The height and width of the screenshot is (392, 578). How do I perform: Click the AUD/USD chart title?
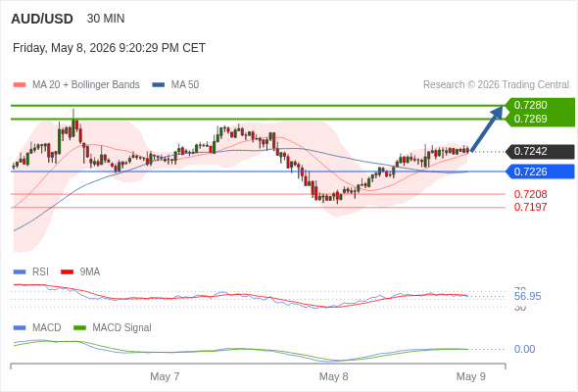(x=42, y=19)
